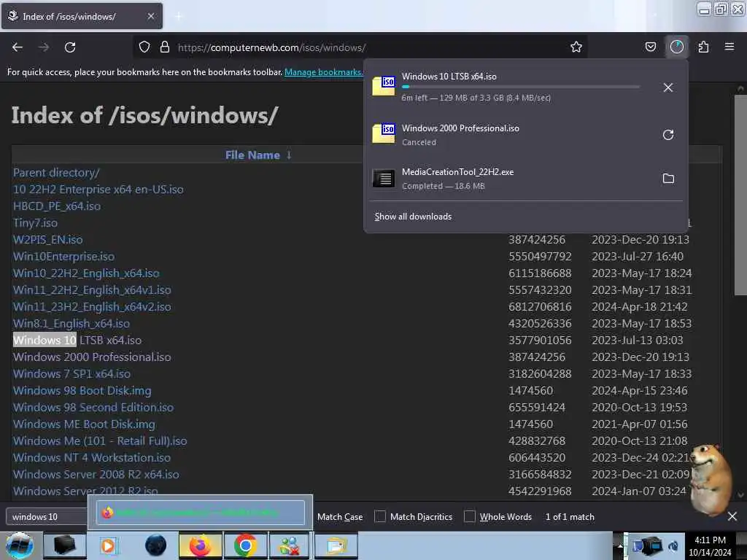Click the Firefox taskbar icon
747x560 pixels.
[x=201, y=545]
